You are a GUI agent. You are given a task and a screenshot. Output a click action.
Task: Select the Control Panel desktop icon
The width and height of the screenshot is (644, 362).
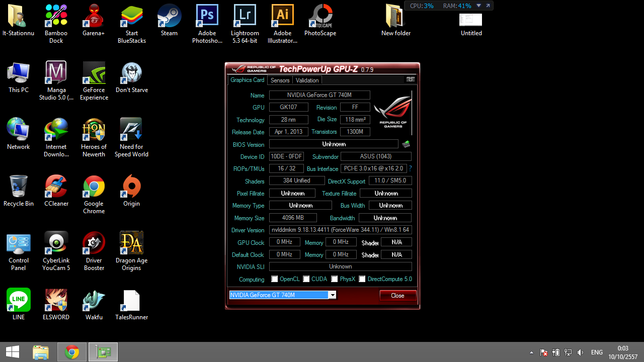click(x=19, y=251)
